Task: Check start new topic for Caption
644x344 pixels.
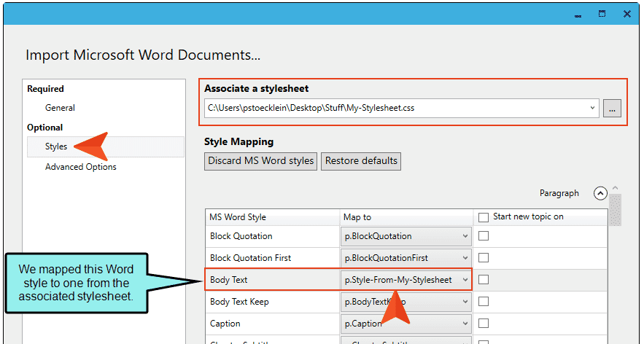Action: [x=484, y=324]
